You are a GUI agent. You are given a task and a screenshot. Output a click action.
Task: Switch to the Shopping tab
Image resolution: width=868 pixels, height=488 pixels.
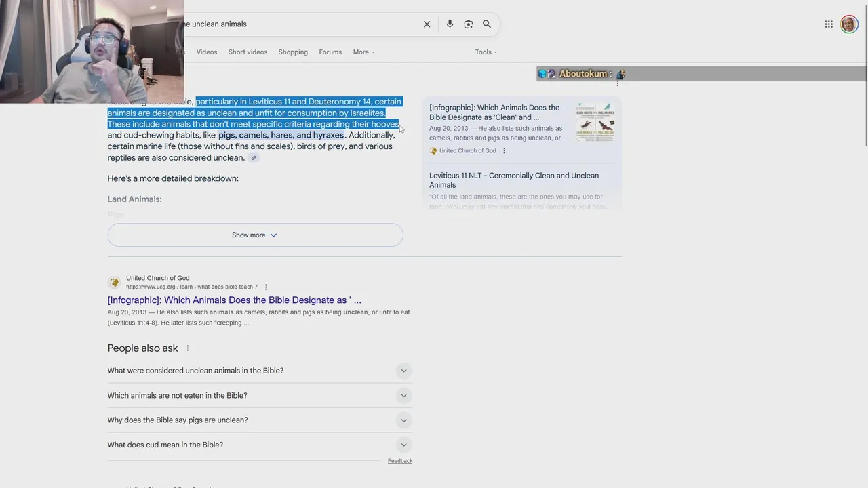click(293, 52)
